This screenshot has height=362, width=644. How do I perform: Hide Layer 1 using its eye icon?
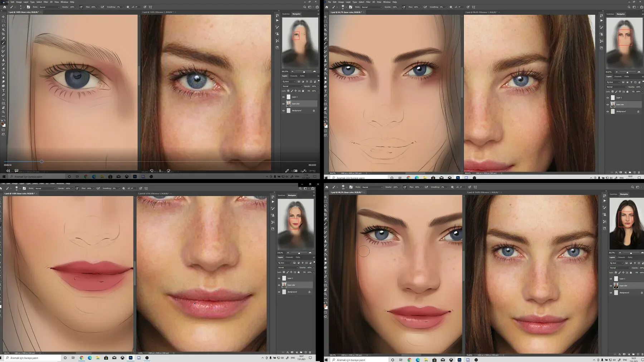[283, 97]
